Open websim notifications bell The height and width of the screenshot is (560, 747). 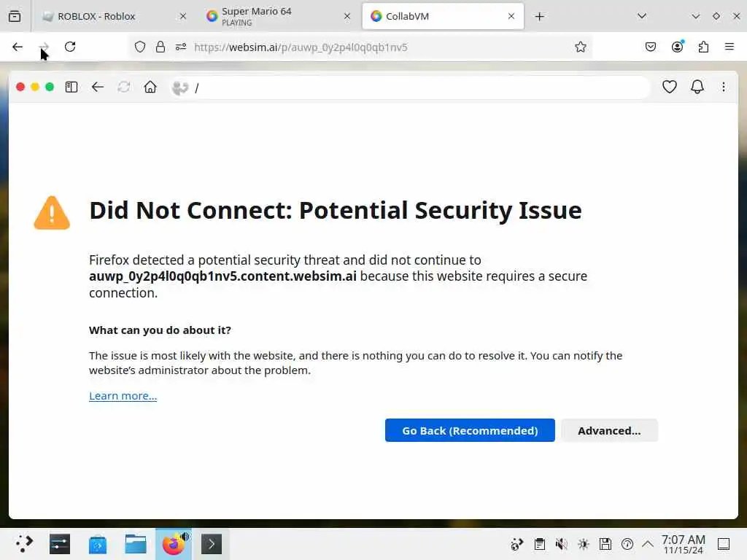click(697, 87)
